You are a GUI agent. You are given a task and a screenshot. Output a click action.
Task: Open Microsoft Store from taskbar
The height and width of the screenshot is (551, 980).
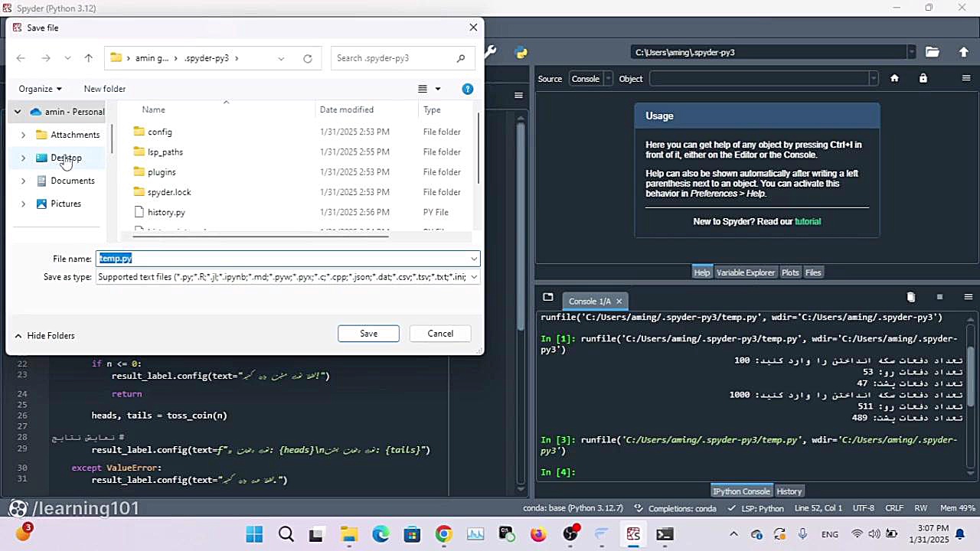point(412,534)
